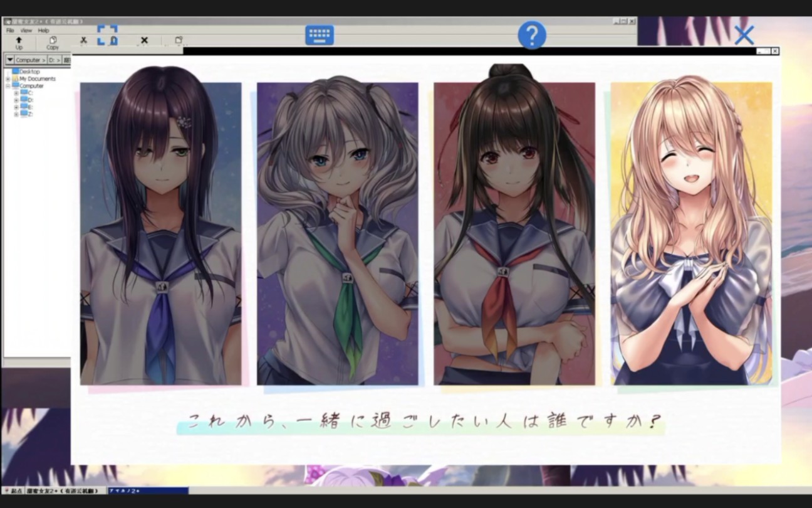Expand the E: drive node
This screenshot has height=508, width=812.
tap(16, 107)
